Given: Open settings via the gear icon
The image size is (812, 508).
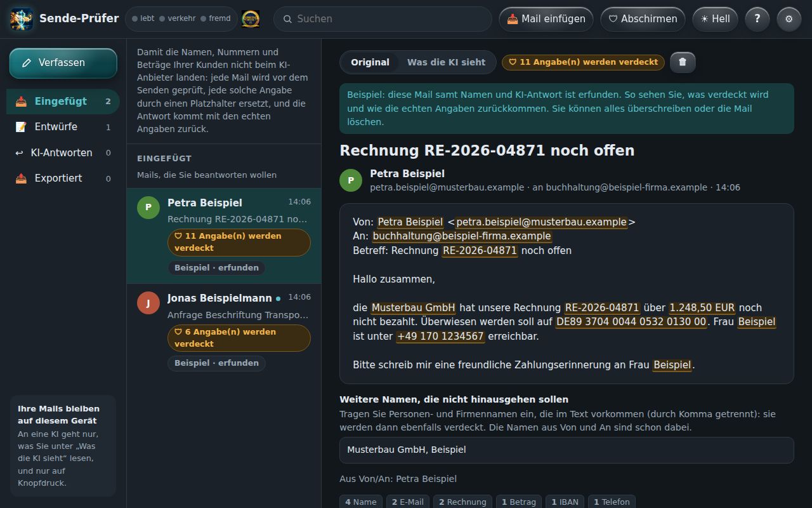Looking at the screenshot, I should click(x=789, y=19).
